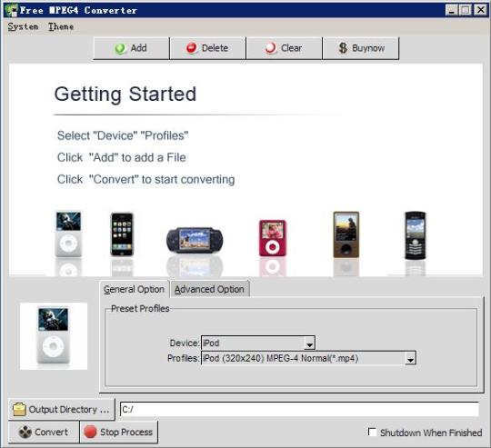Switch to the General Option tab

[134, 289]
